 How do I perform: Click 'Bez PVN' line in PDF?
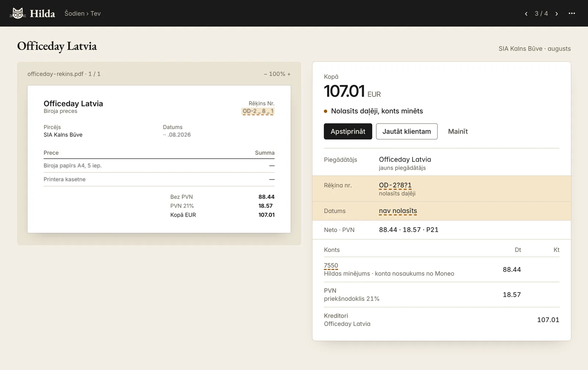coord(222,197)
